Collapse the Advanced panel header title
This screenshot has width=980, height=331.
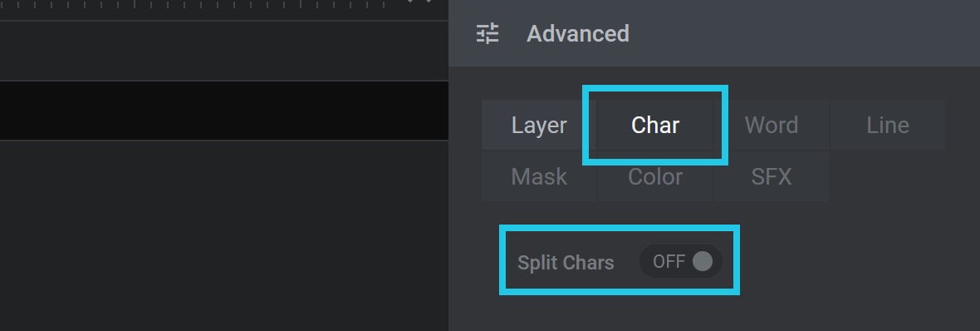(x=577, y=33)
